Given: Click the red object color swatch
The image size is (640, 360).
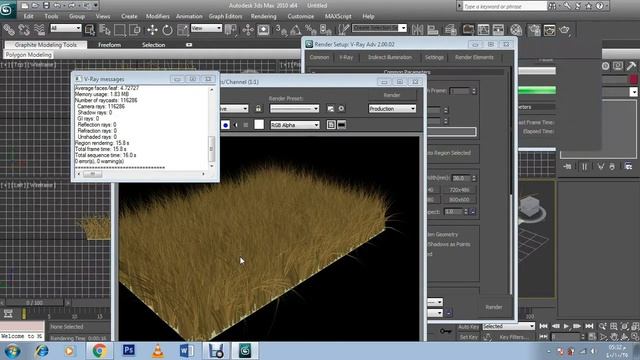Looking at the screenshot, I should [633, 79].
